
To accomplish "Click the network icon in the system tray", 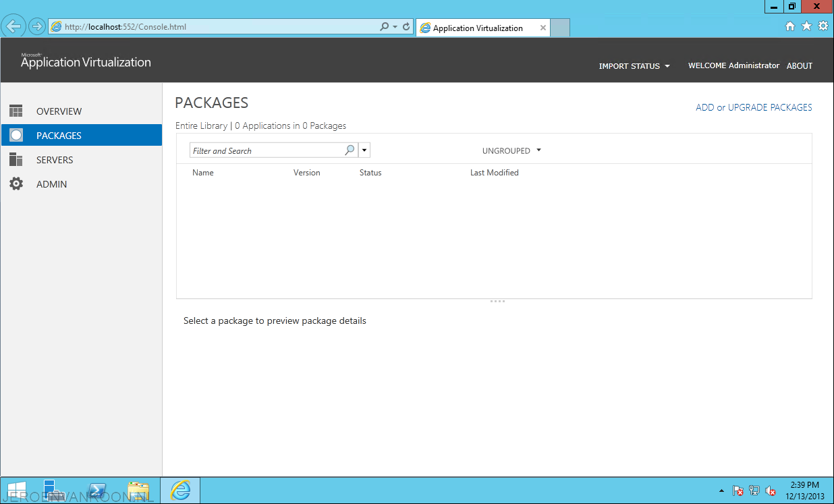I will click(754, 491).
